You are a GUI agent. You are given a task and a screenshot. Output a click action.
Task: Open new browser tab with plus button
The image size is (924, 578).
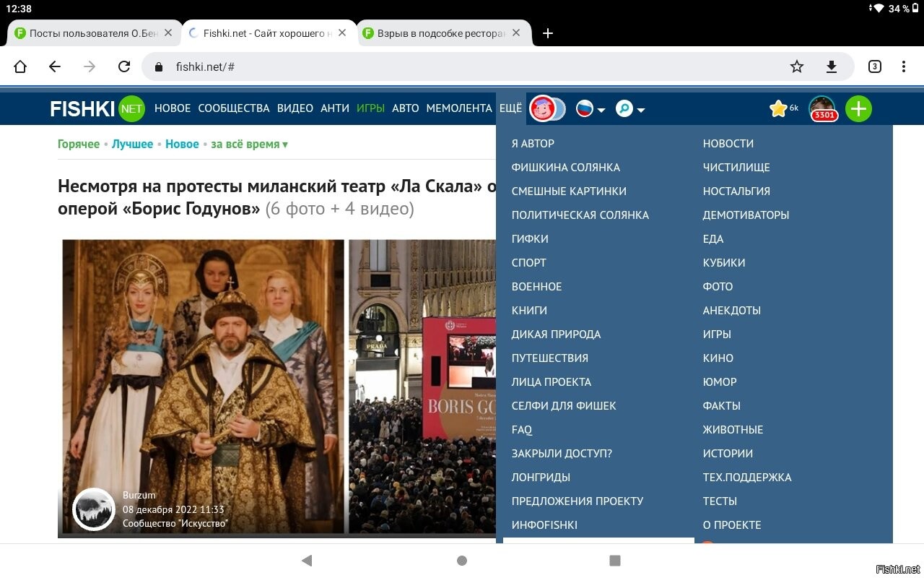(548, 33)
